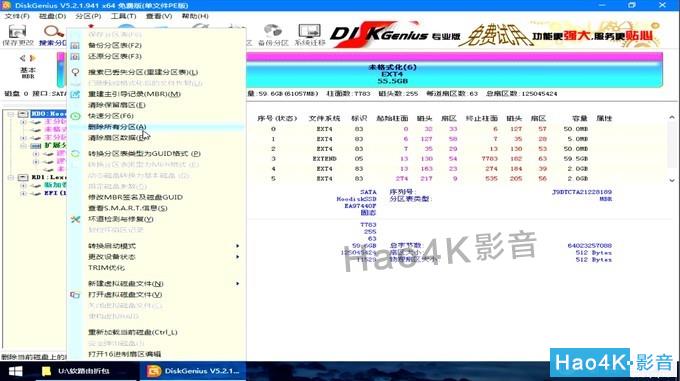Open the 工具(T) menu in menu bar
Screen dimensions: 680x381
click(x=123, y=16)
